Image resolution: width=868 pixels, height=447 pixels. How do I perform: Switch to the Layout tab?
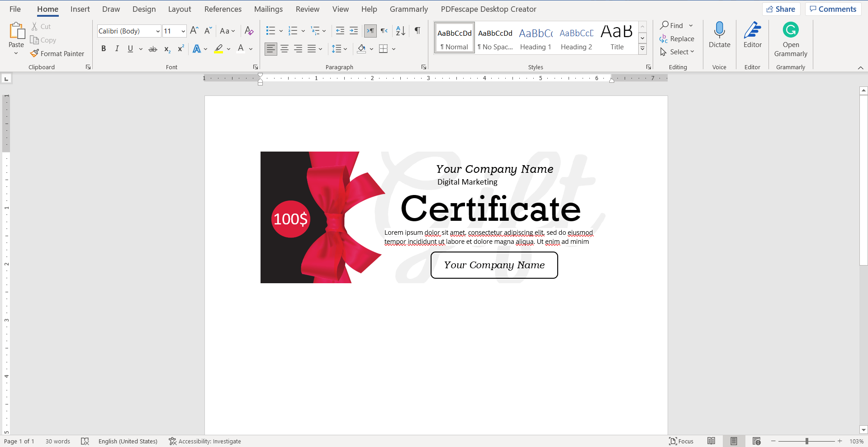point(180,9)
